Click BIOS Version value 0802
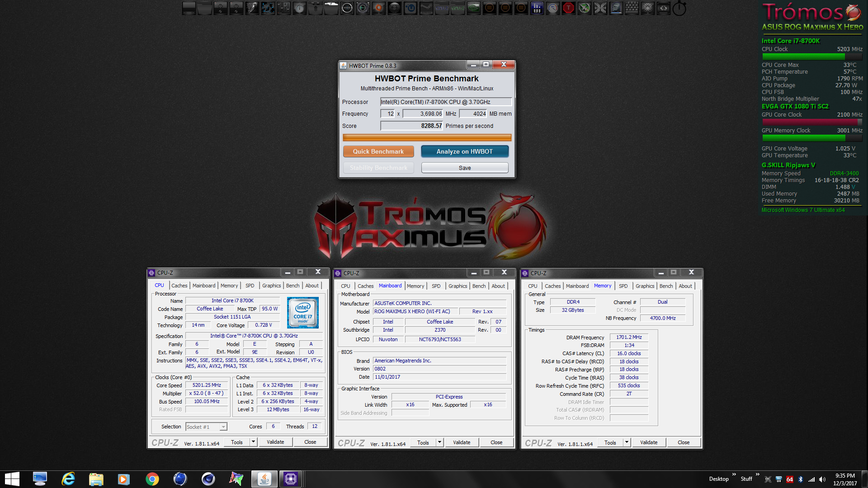Image resolution: width=868 pixels, height=488 pixels. point(439,369)
